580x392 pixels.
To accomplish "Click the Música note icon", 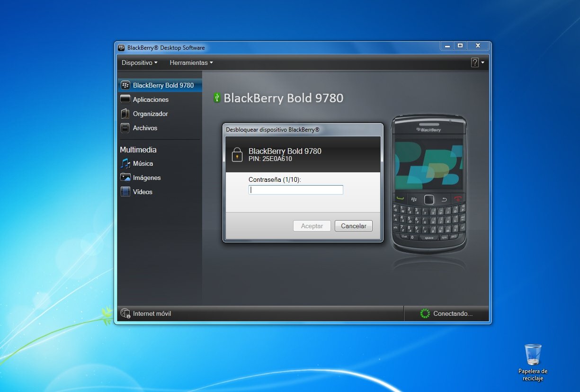I will coord(125,163).
